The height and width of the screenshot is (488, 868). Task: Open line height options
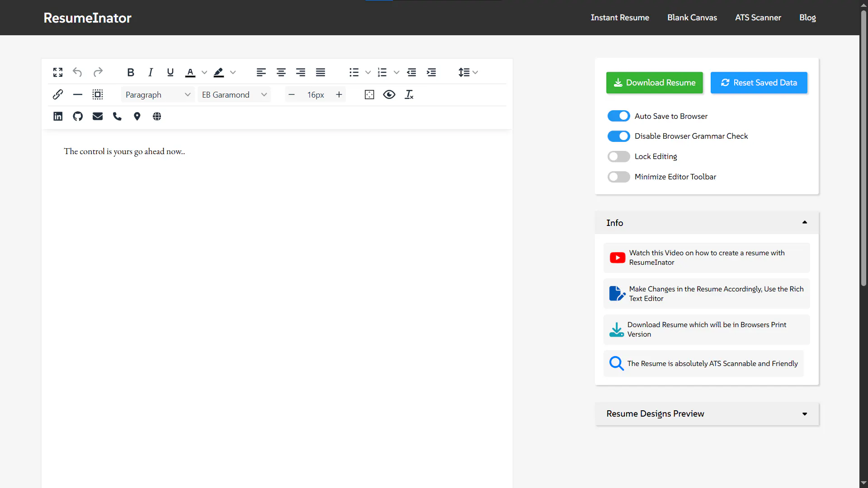point(468,72)
